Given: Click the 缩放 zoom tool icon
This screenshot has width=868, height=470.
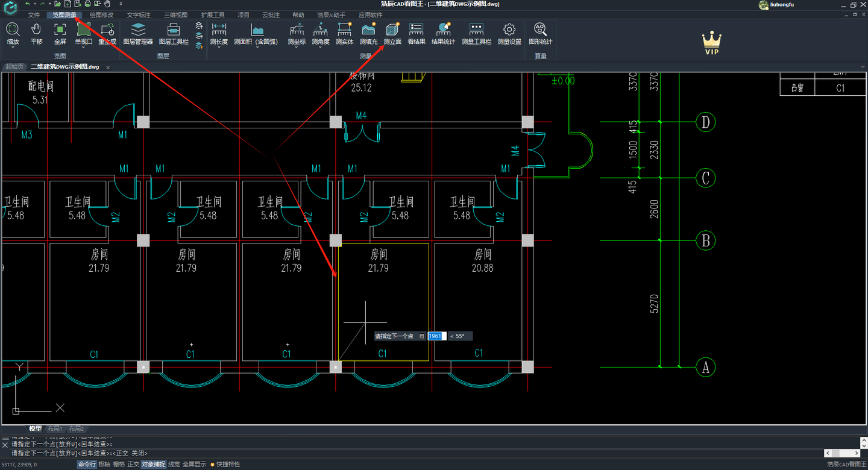Looking at the screenshot, I should [x=13, y=29].
